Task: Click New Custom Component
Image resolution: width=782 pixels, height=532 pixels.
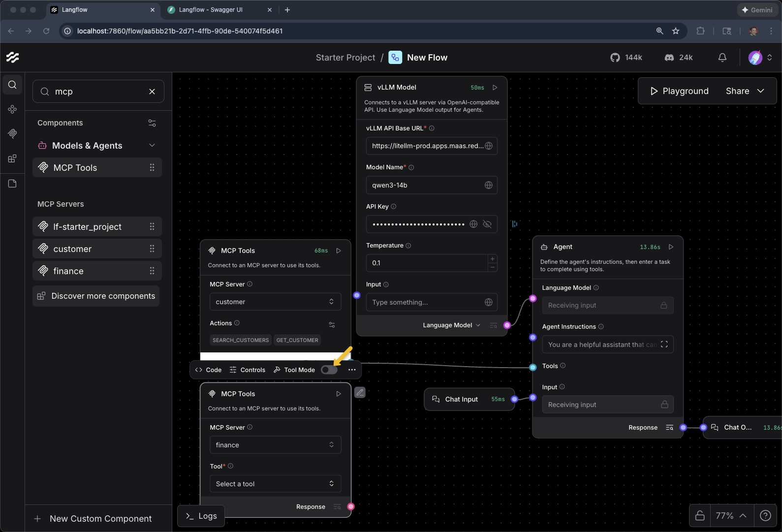Action: point(94,519)
